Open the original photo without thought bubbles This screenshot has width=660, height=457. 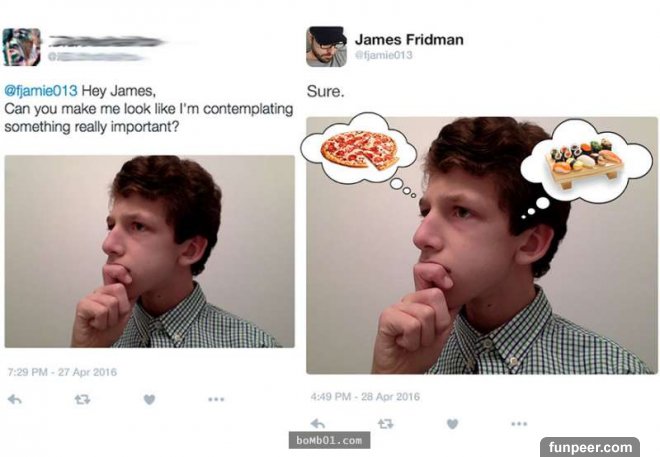point(150,251)
